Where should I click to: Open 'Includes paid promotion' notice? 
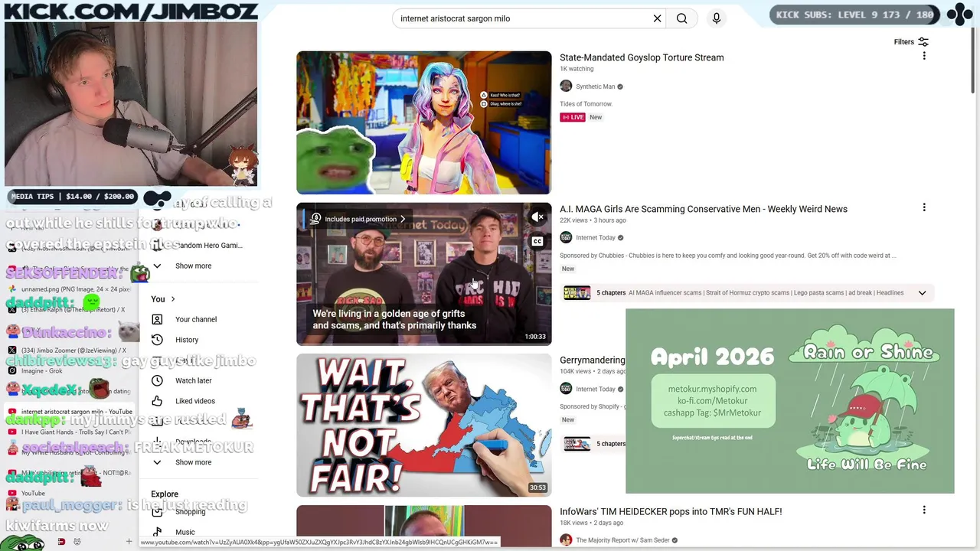coord(358,219)
